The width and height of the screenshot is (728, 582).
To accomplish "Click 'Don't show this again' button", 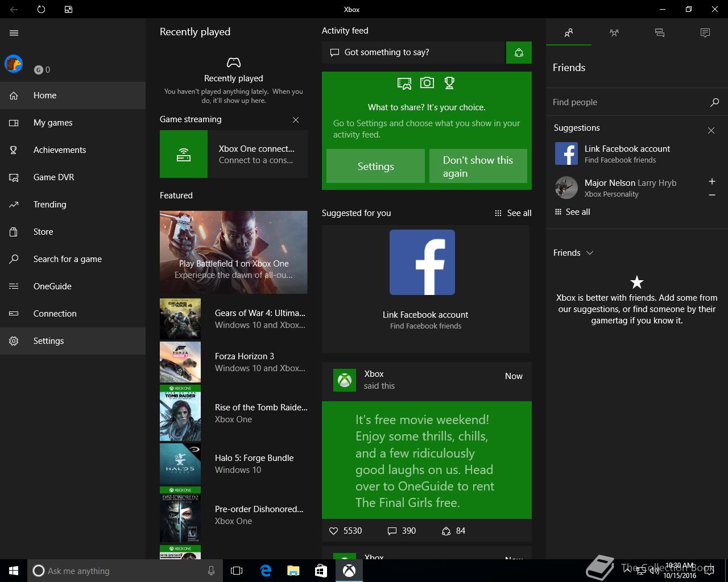I will pyautogui.click(x=478, y=166).
